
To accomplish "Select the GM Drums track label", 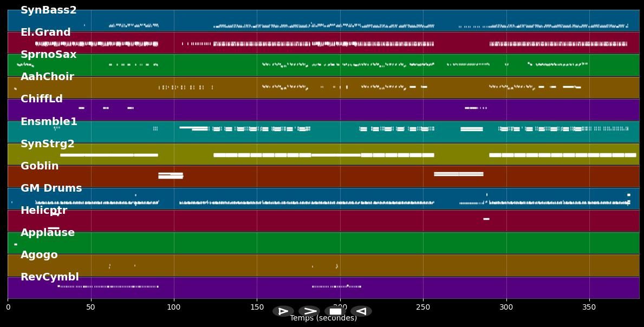I will (51, 188).
